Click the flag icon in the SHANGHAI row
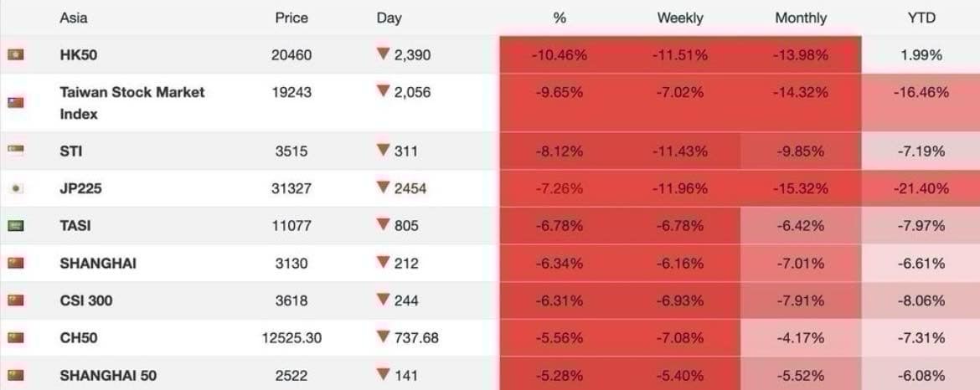980x390 pixels. [x=15, y=263]
